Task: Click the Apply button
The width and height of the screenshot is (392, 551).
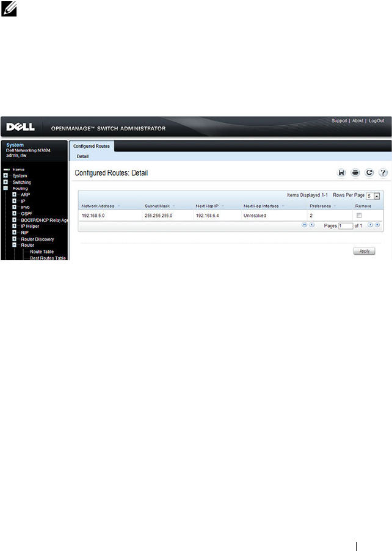Action: pos(365,251)
